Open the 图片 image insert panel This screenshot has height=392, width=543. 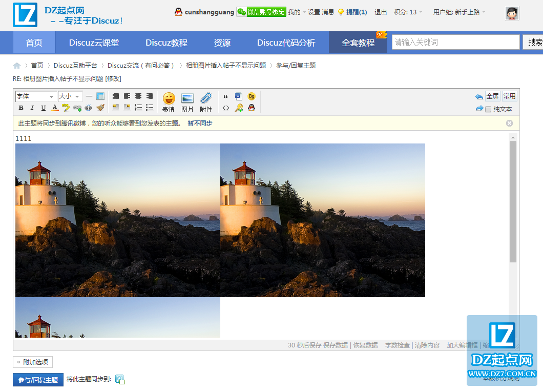click(187, 102)
